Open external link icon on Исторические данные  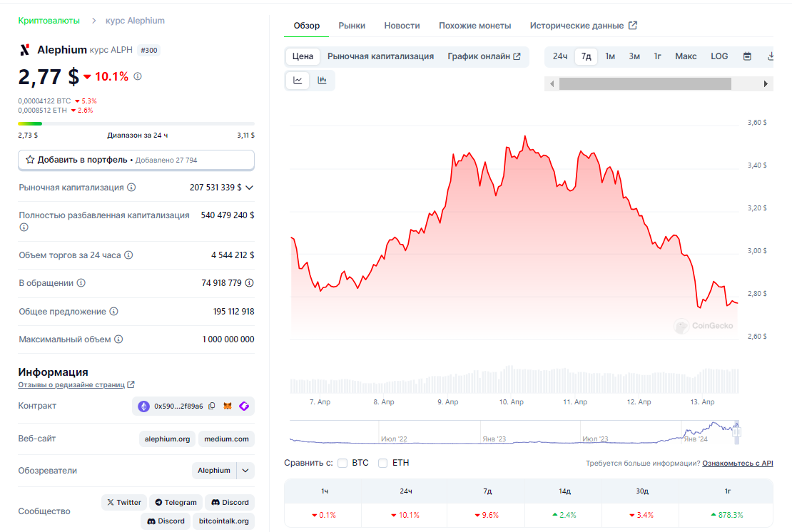(x=632, y=25)
